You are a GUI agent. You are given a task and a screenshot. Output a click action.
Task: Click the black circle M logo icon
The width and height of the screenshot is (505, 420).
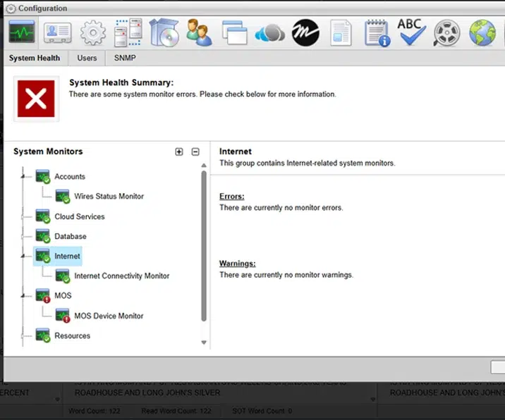[305, 32]
